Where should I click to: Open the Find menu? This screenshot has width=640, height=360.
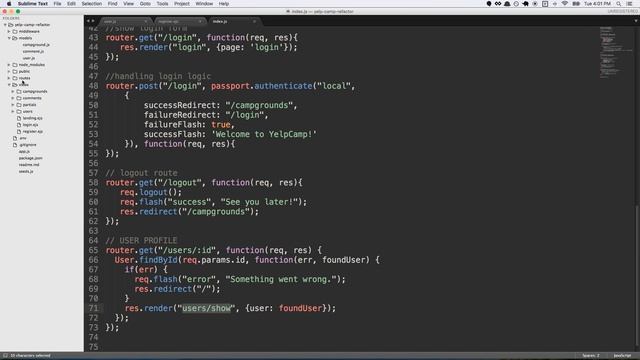(x=112, y=4)
